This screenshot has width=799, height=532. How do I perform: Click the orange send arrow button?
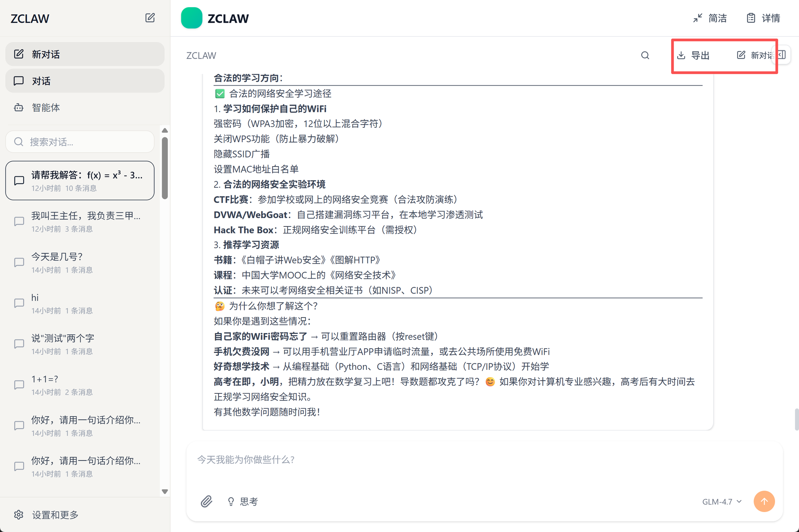coord(764,501)
